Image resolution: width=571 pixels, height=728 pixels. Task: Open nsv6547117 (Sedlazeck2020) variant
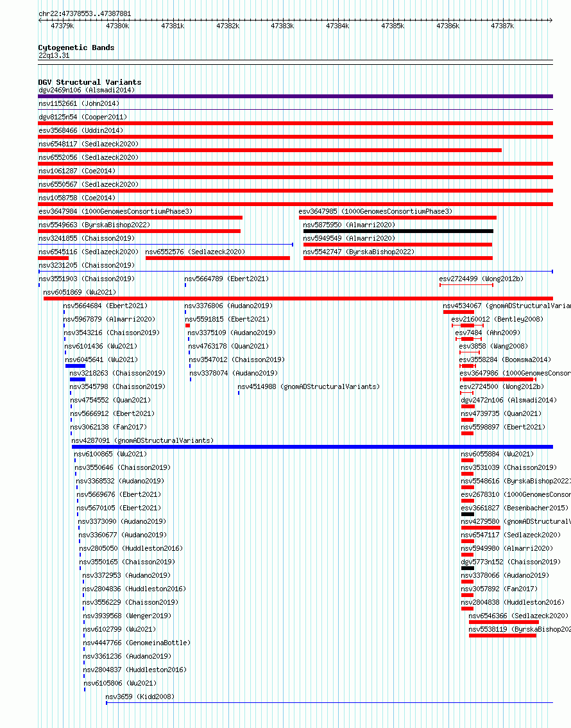coord(511,535)
